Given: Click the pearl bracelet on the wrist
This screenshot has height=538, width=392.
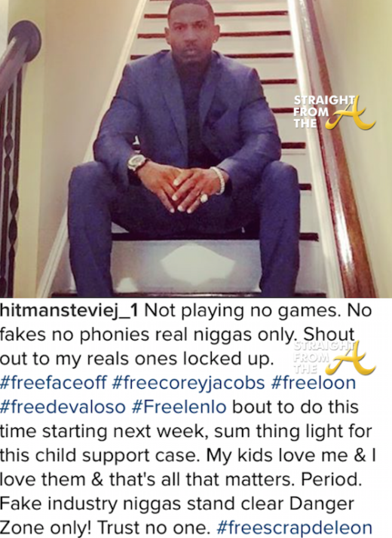Looking at the screenshot, I should [219, 179].
